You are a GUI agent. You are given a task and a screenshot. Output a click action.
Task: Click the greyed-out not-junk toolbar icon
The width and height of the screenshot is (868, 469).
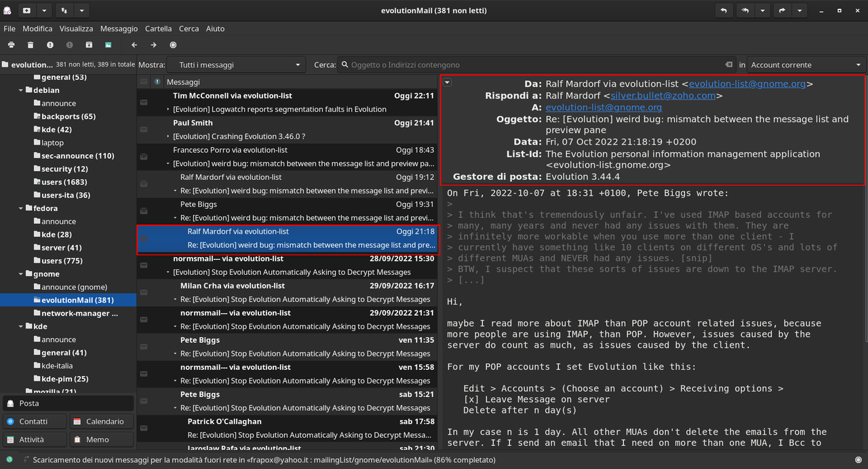pyautogui.click(x=69, y=45)
